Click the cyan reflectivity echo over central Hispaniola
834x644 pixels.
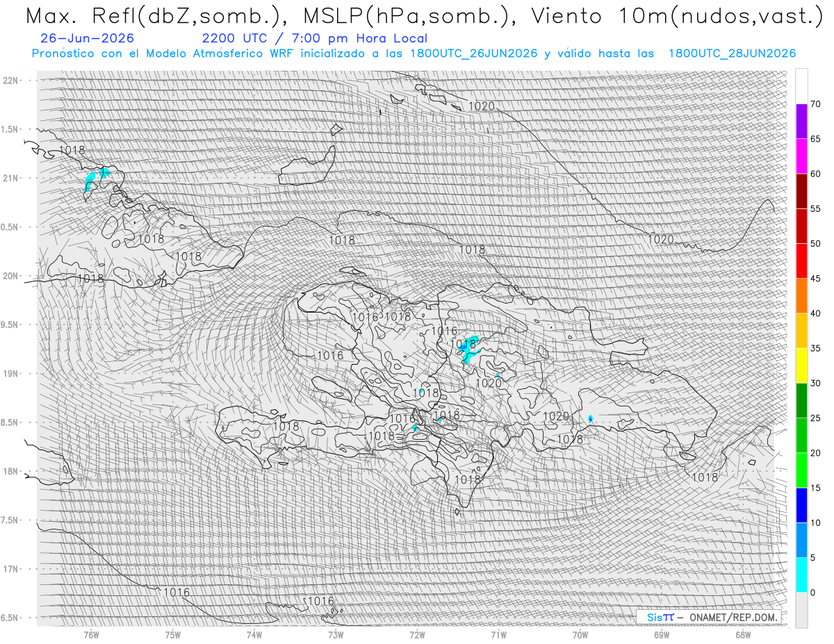[x=469, y=349]
